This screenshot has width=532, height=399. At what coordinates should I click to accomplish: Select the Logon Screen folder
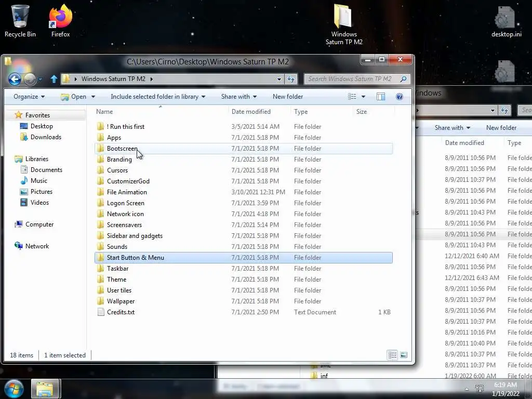[243, 203]
